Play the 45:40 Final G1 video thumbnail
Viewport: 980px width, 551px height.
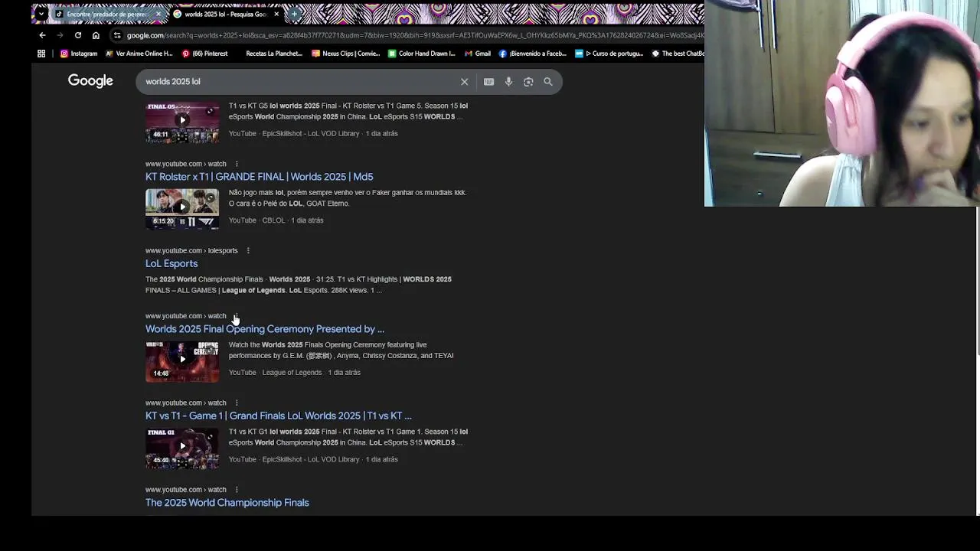[x=182, y=448]
